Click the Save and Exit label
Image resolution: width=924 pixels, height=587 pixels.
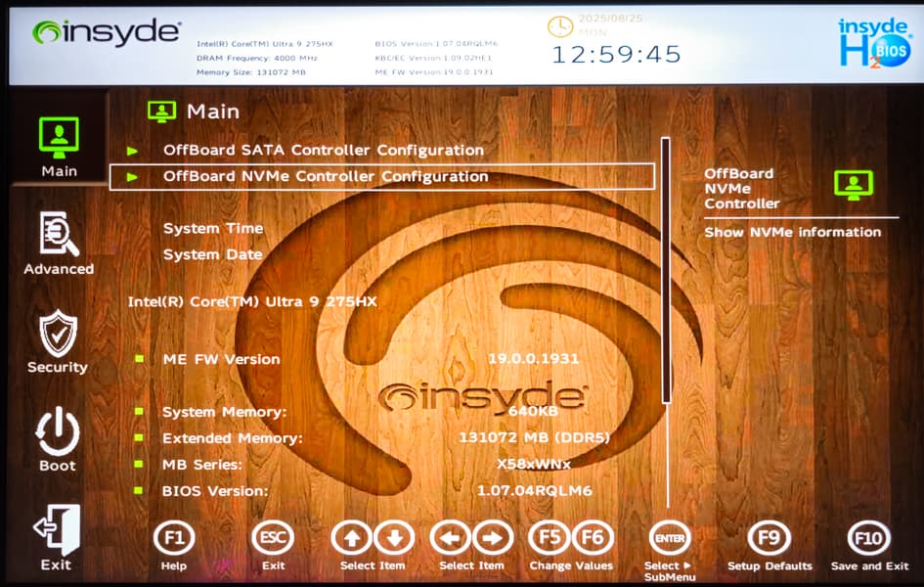pos(870,565)
